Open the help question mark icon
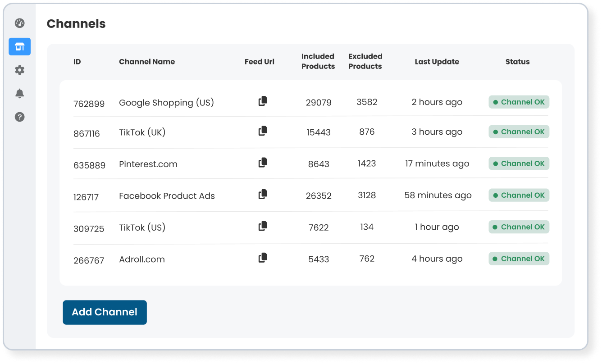Screen dimensions: 602x364 tap(19, 117)
